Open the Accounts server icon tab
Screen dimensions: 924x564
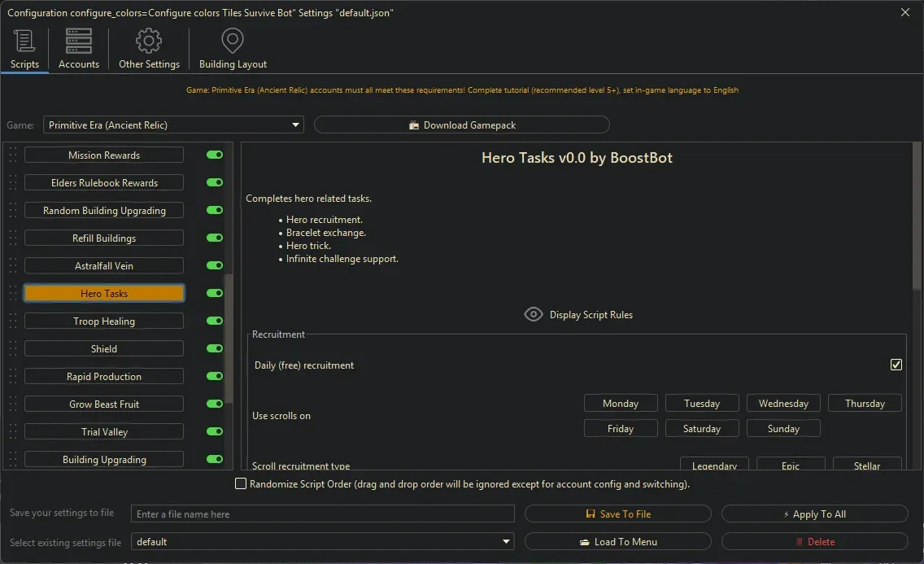click(x=79, y=41)
